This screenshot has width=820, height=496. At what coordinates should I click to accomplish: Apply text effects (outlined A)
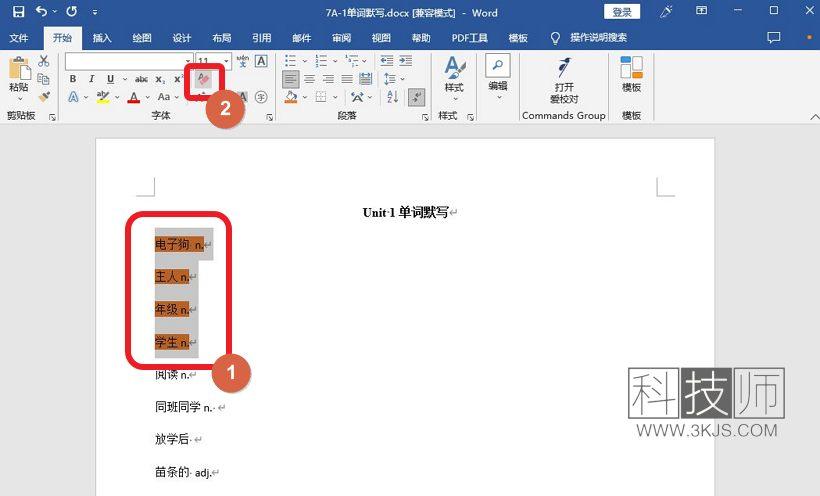(73, 97)
